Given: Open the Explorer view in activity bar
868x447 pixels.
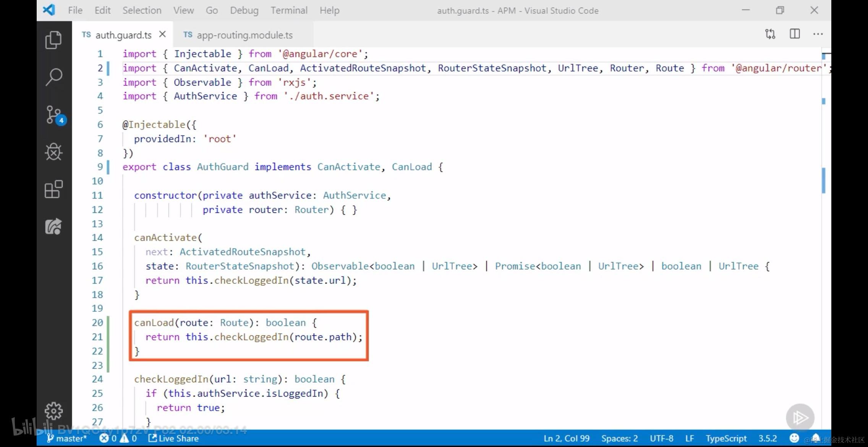Looking at the screenshot, I should pyautogui.click(x=53, y=40).
